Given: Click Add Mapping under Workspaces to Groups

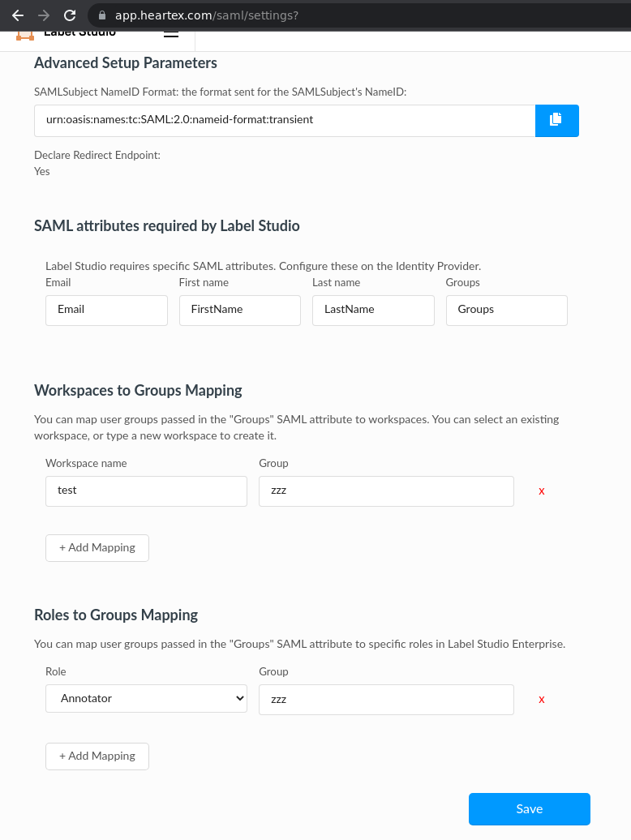Looking at the screenshot, I should tap(97, 547).
